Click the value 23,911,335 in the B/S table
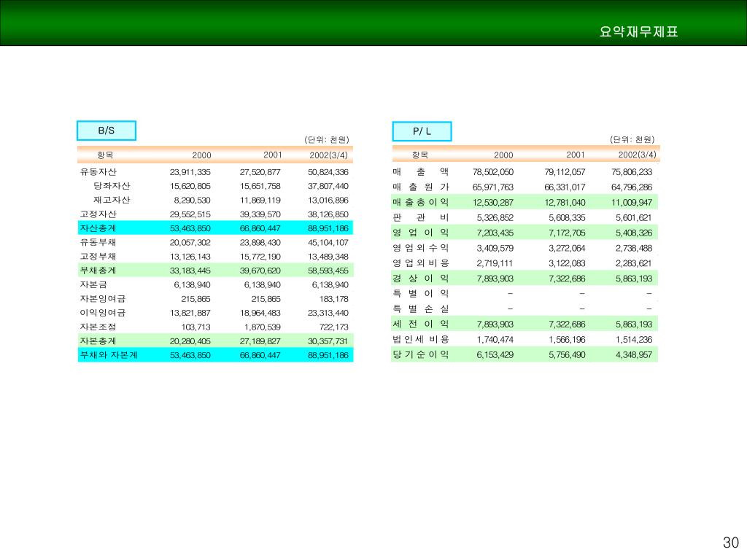 pyautogui.click(x=190, y=172)
